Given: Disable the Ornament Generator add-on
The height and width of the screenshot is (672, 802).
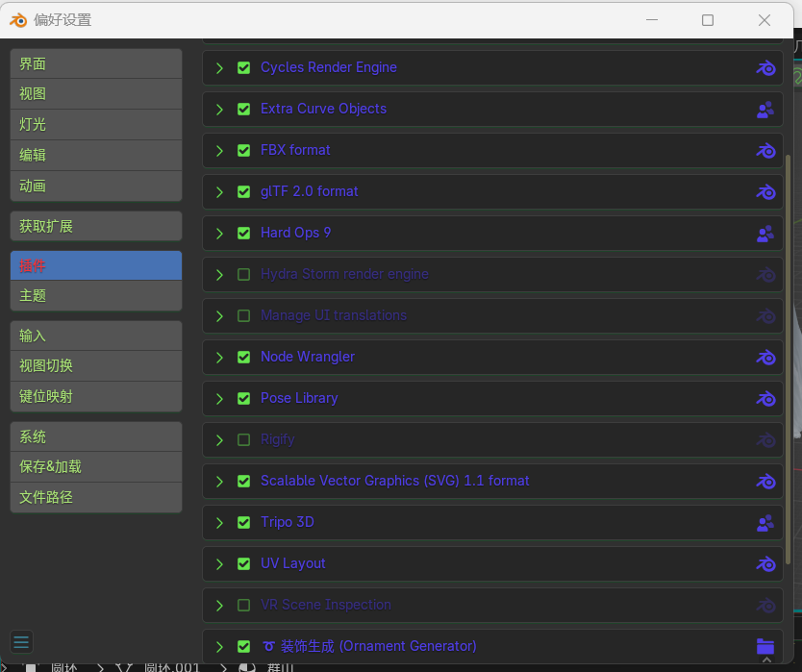Looking at the screenshot, I should click(x=244, y=646).
